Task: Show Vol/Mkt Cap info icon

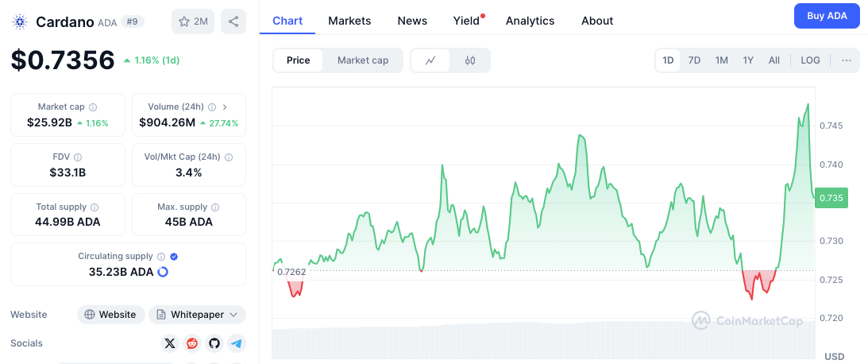Action: pos(228,157)
